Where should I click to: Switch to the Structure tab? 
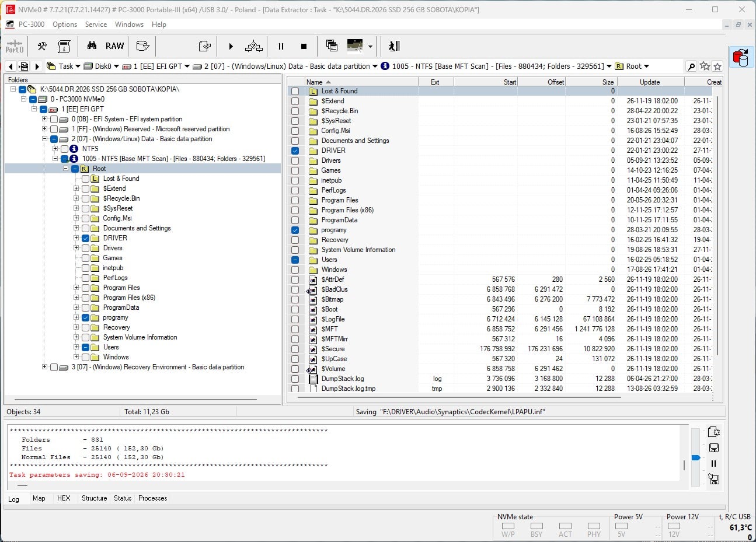(x=95, y=498)
